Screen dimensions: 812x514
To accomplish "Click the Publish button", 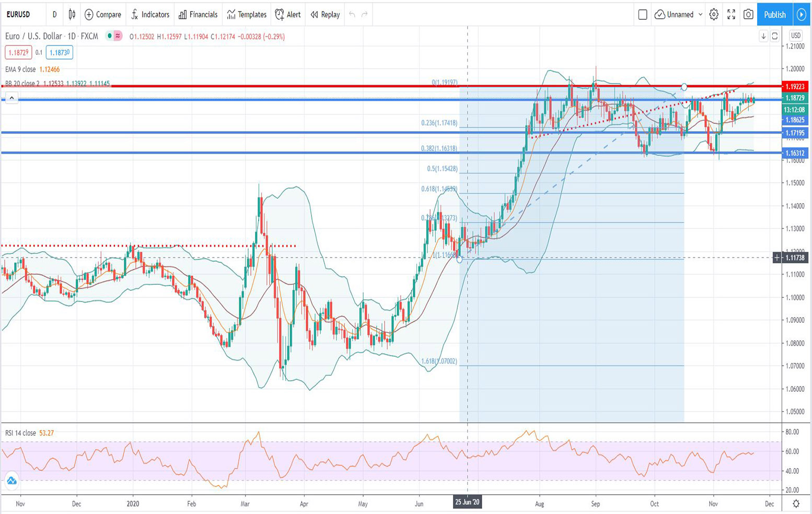I will [x=774, y=15].
